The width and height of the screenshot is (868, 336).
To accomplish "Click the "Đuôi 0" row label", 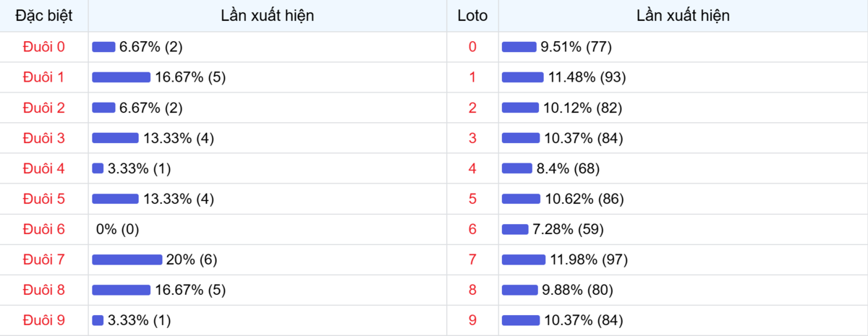I will 44,47.
